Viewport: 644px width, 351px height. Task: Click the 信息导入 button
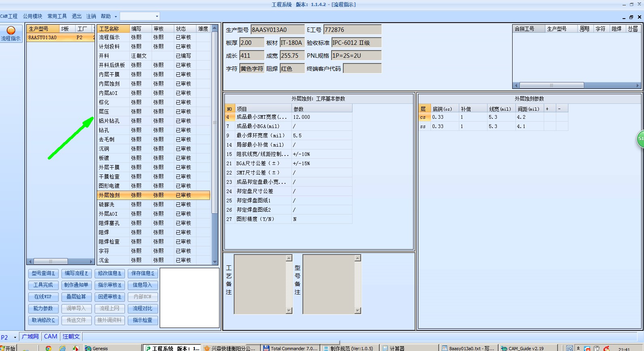[x=143, y=285]
